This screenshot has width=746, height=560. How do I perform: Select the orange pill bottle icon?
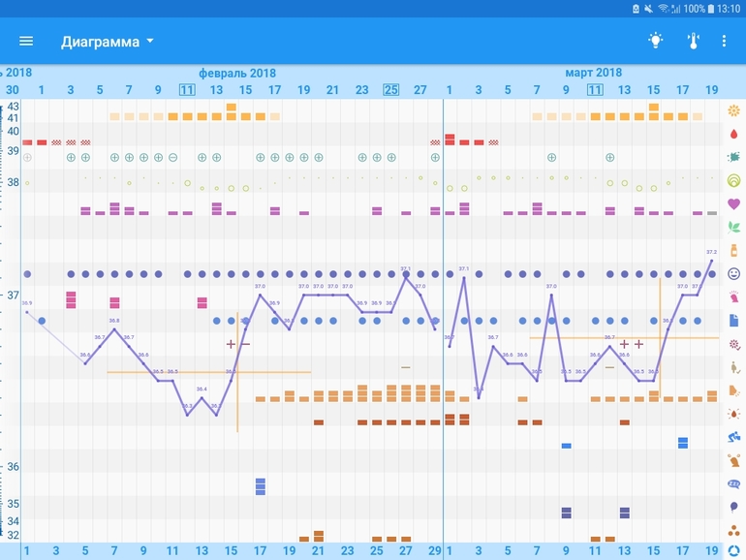[733, 250]
